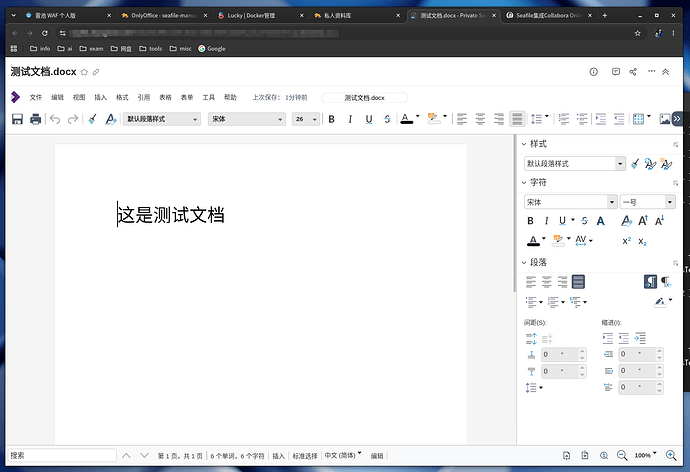
Task: Undo the last action in the toolbar
Action: pyautogui.click(x=55, y=119)
